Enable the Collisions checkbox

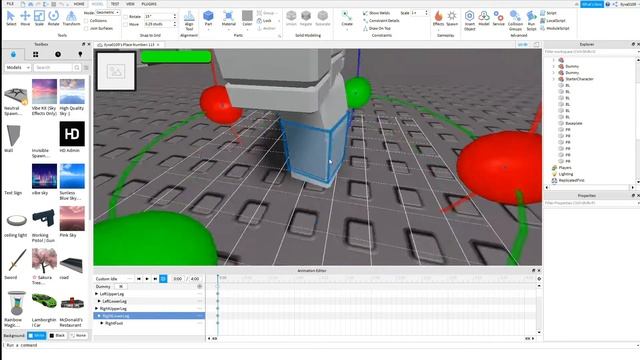tap(86, 20)
